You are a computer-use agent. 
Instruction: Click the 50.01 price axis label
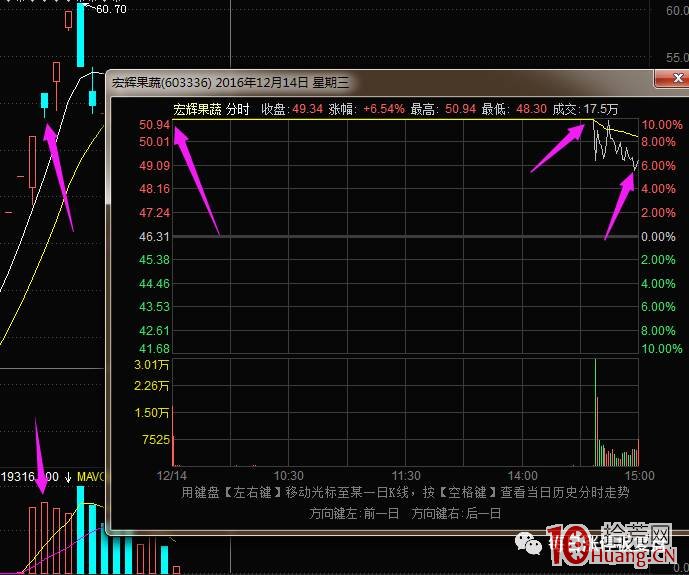click(x=154, y=142)
